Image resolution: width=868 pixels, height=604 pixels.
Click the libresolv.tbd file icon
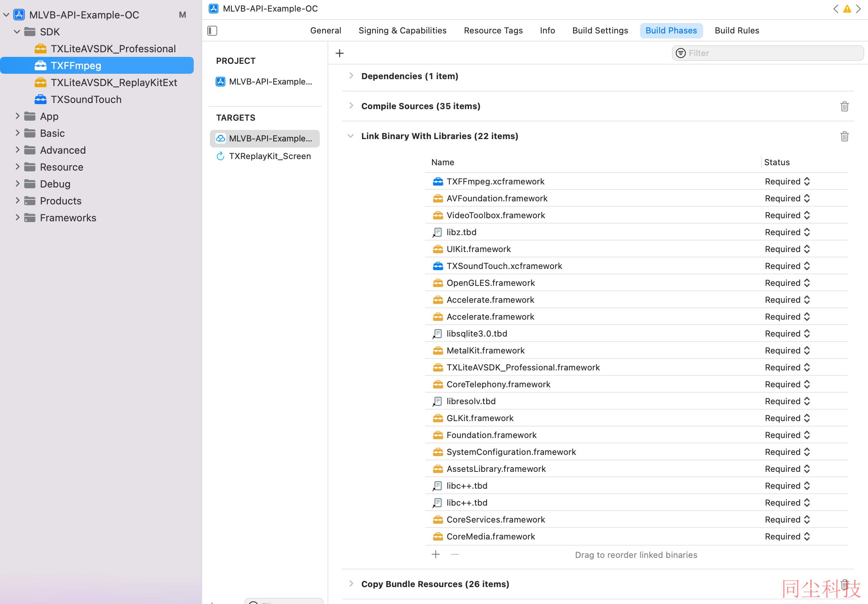click(x=437, y=401)
